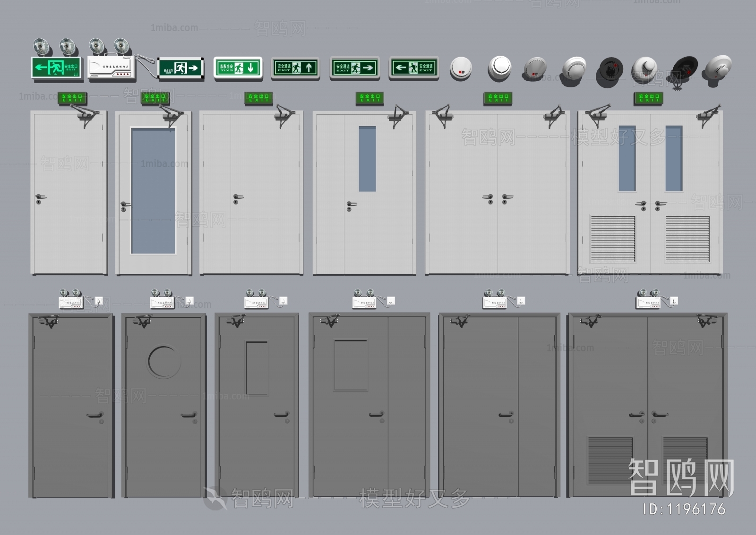Image resolution: width=756 pixels, height=535 pixels.
Task: Select the 安全通道 sign with up arrow
Action: pos(295,68)
